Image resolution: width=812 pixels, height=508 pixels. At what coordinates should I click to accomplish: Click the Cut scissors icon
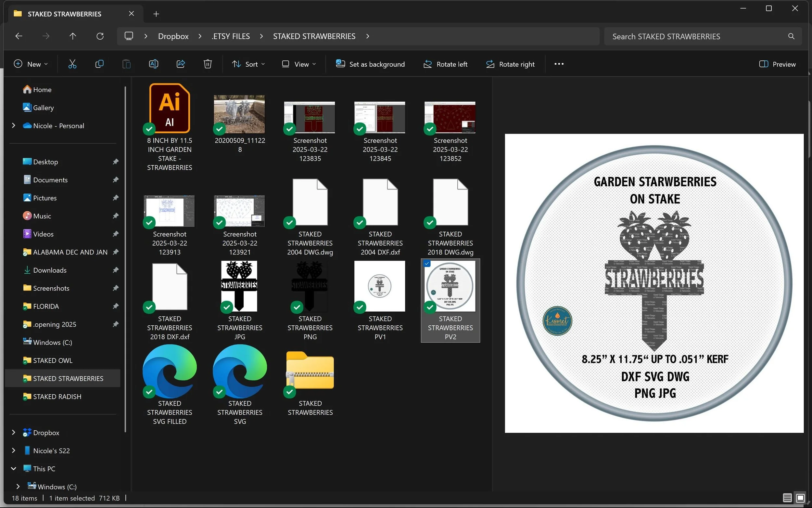click(x=72, y=64)
